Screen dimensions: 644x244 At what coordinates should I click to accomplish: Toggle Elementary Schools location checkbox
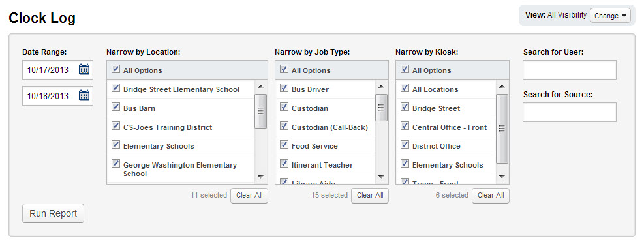pos(116,145)
